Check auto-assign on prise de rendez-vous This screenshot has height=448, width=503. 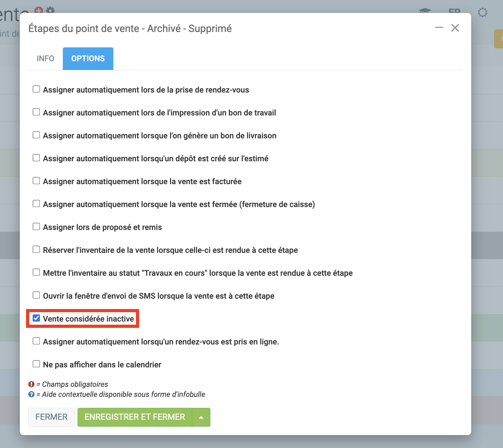36,89
